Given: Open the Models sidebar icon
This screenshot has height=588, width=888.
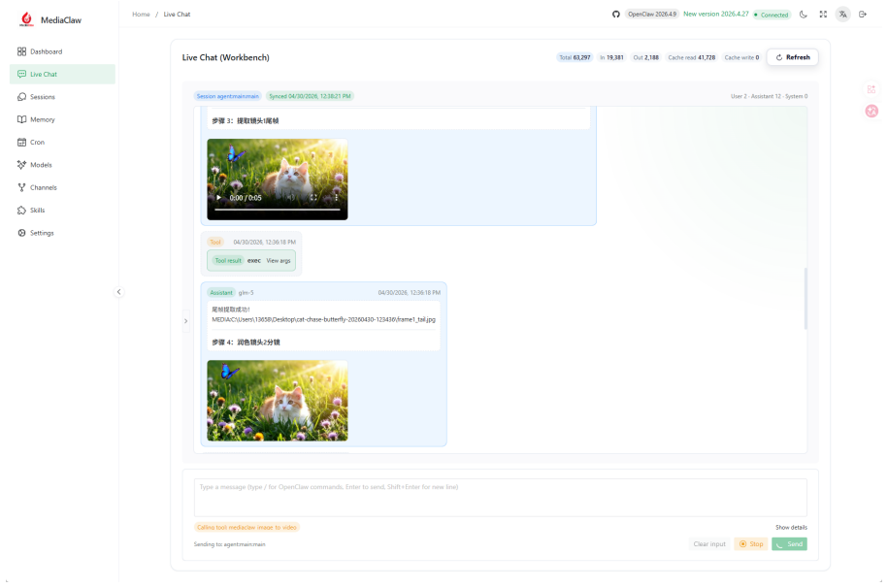Looking at the screenshot, I should [21, 165].
